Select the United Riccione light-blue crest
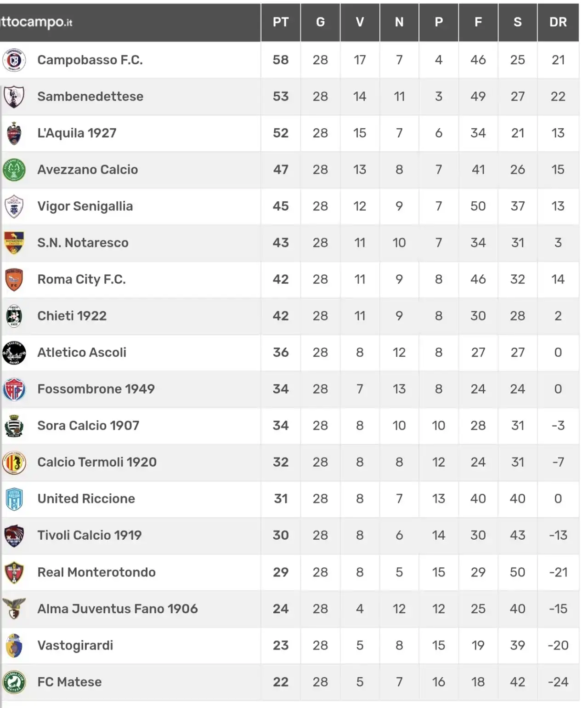Screen dimensions: 588x708 [14, 499]
